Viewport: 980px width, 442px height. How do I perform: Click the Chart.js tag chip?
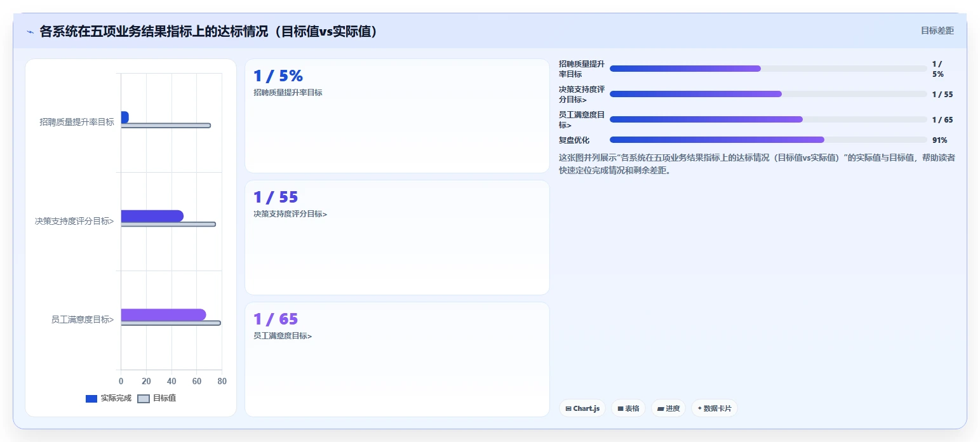[582, 408]
